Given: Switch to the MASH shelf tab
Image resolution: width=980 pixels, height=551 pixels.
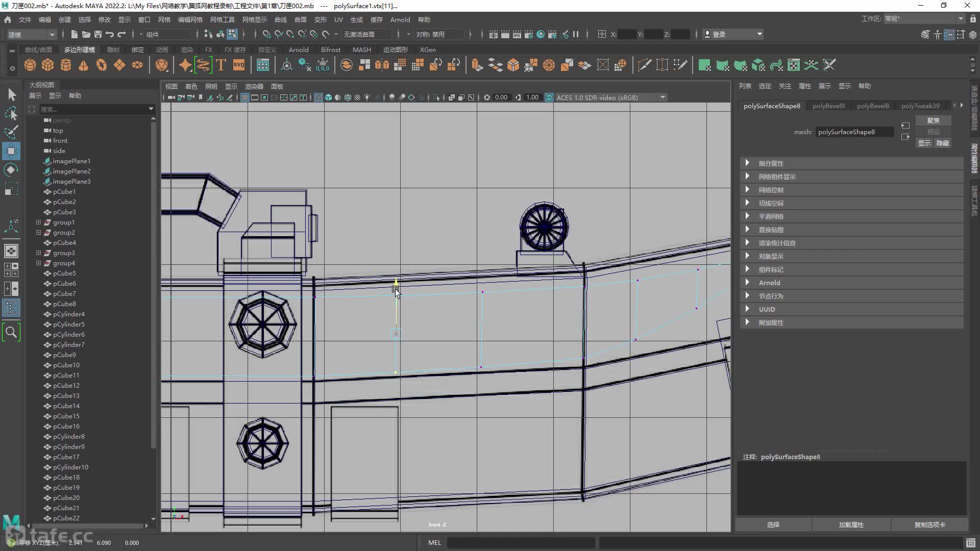Looking at the screenshot, I should click(362, 49).
